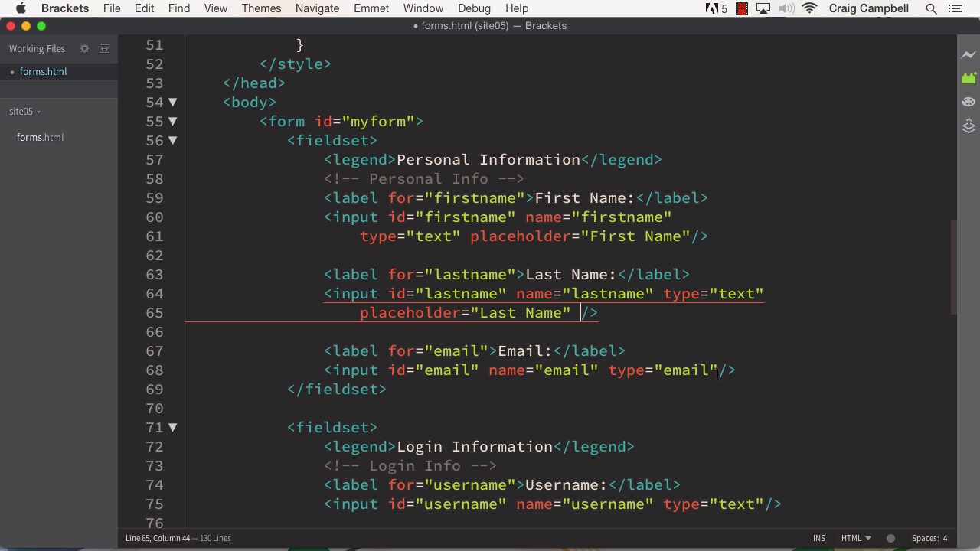Open the Themes menu
Viewport: 980px width, 551px height.
pyautogui.click(x=261, y=8)
